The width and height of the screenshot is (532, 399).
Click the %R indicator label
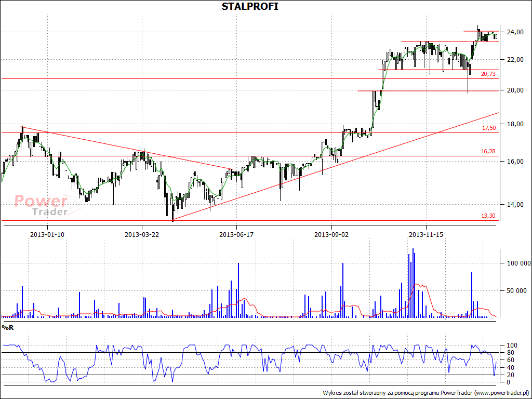coord(7,327)
